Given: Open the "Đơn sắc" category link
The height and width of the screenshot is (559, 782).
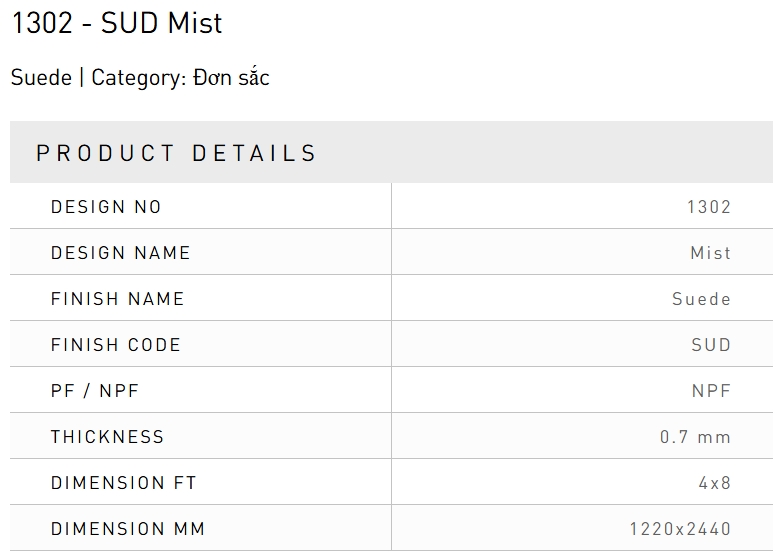Looking at the screenshot, I should pos(232,78).
